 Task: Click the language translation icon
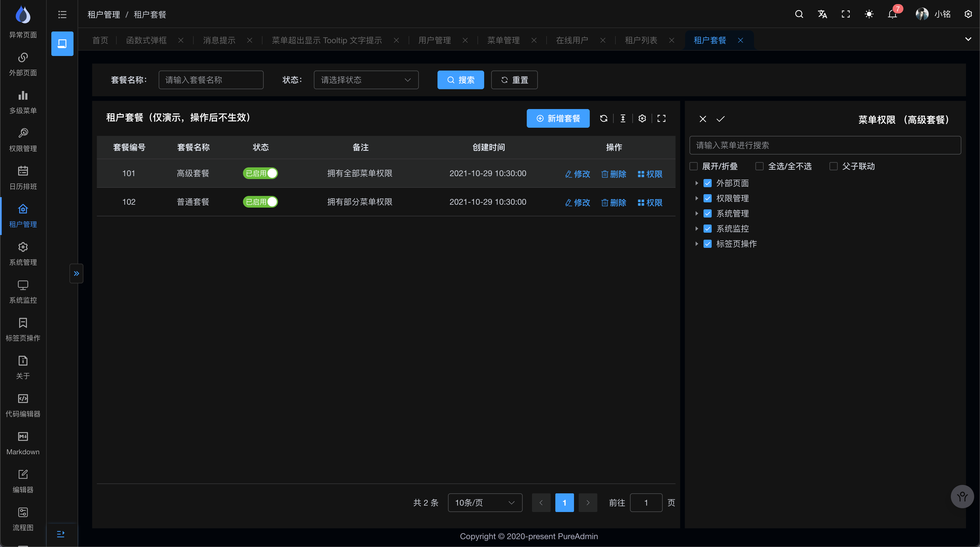[x=822, y=15]
